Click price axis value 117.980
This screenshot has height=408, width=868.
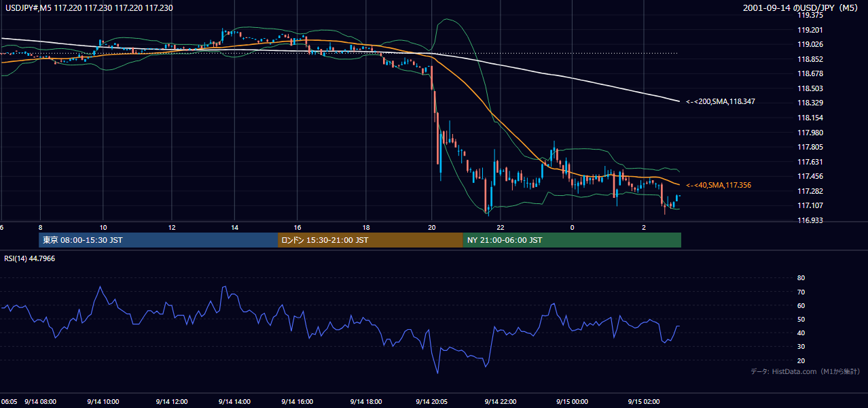pyautogui.click(x=811, y=133)
